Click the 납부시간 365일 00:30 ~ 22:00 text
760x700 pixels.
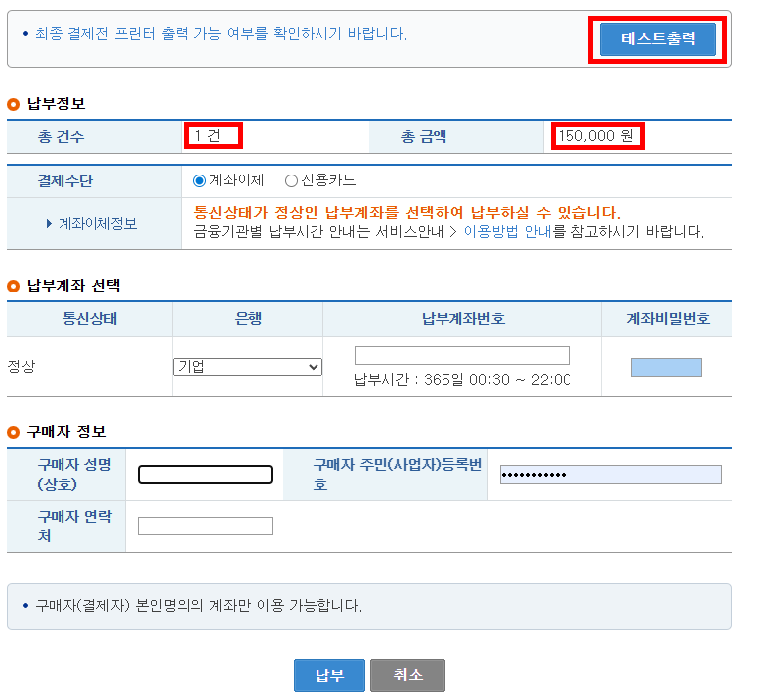pyautogui.click(x=462, y=380)
